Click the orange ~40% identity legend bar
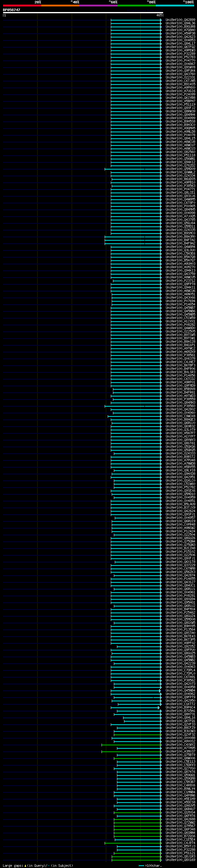This screenshot has width=197, height=868. (60, 6)
